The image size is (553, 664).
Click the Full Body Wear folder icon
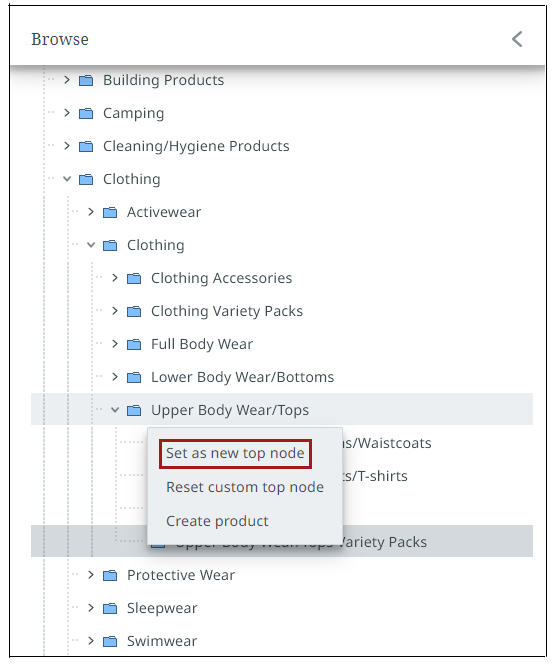pos(134,344)
